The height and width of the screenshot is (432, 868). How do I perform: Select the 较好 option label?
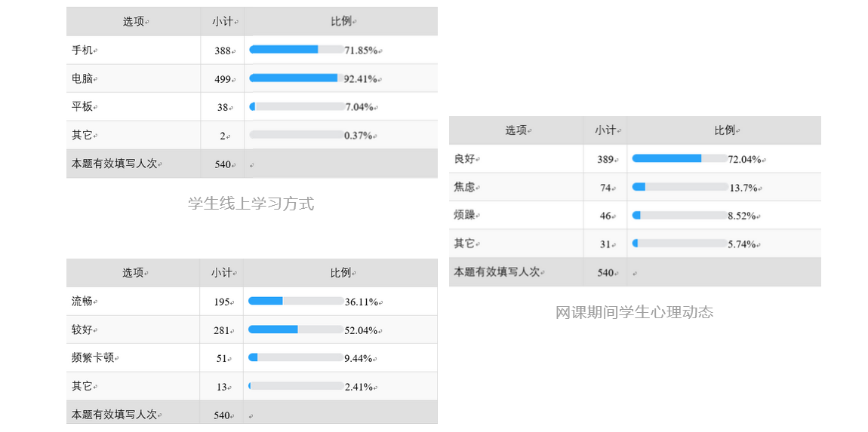82,329
